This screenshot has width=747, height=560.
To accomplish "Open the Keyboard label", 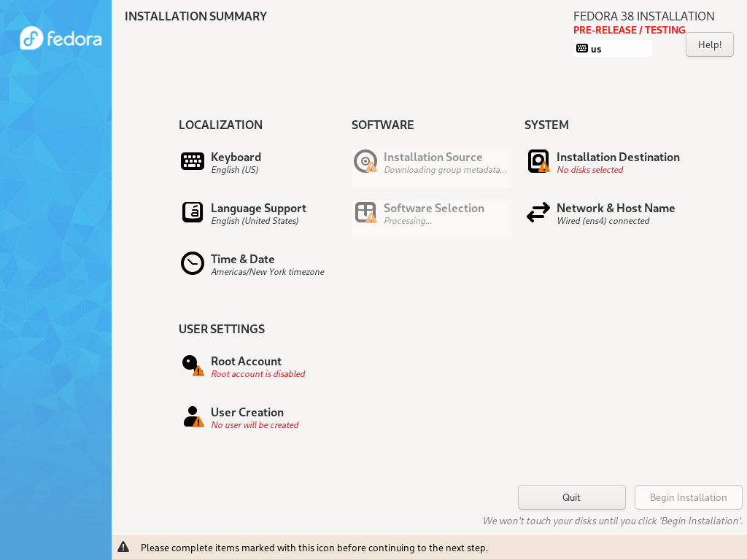I will tap(236, 157).
